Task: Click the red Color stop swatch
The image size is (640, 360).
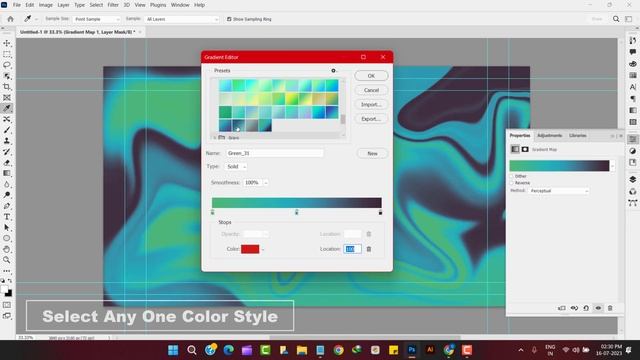Action: tap(250, 249)
